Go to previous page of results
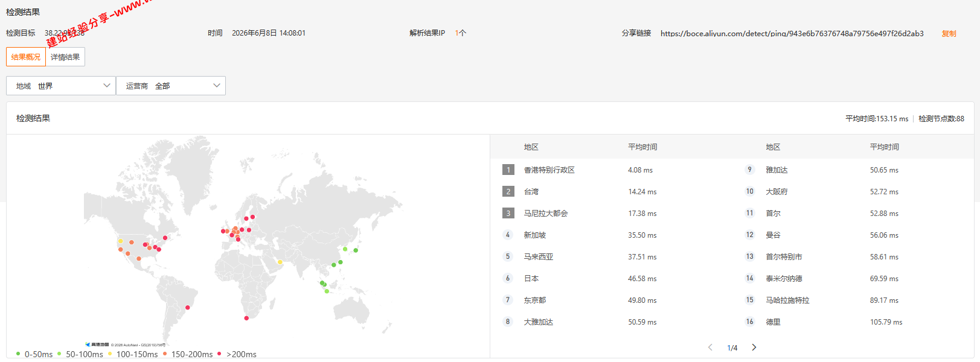Viewport: 980px width, 362px height. pyautogui.click(x=710, y=347)
